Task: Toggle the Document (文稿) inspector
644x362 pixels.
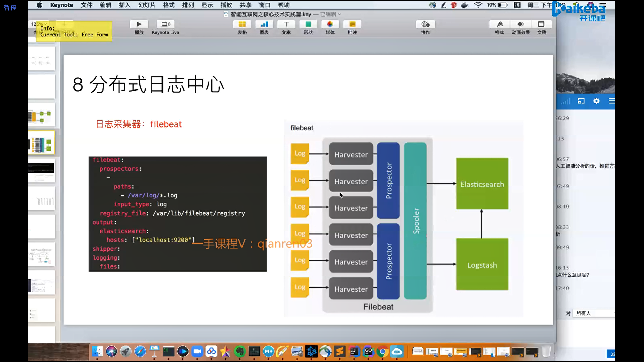Action: [541, 24]
